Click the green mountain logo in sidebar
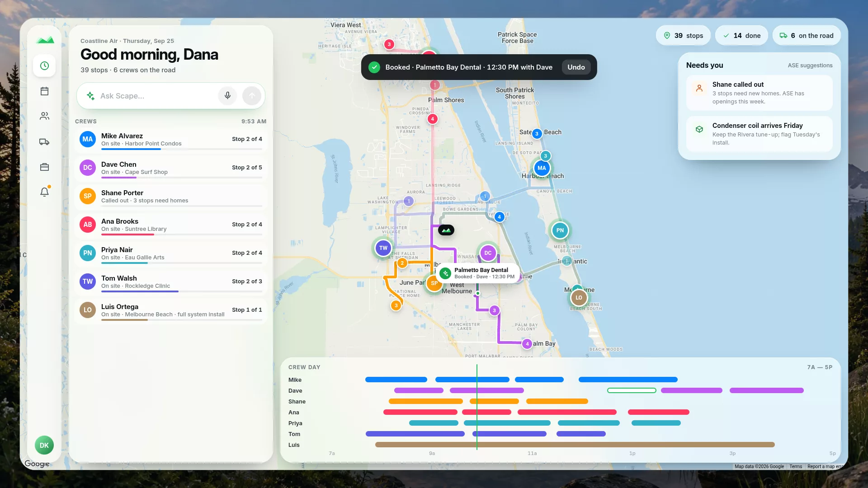 45,40
